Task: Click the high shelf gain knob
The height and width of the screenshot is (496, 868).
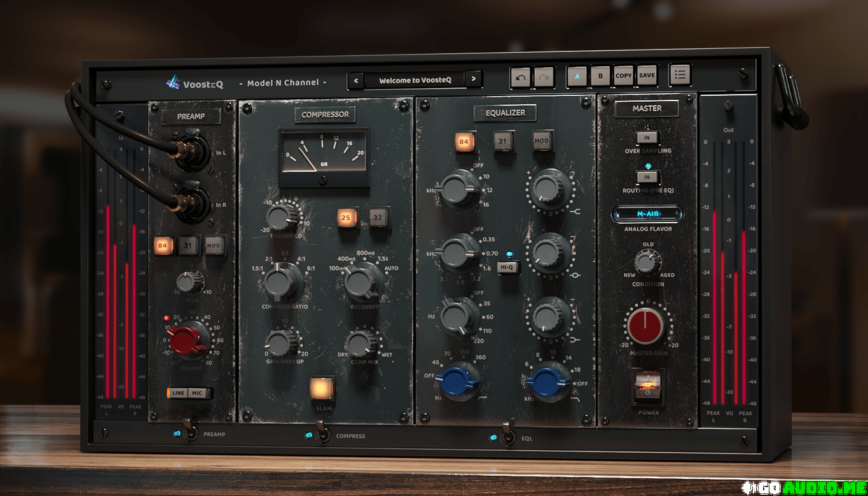Action: click(x=549, y=188)
